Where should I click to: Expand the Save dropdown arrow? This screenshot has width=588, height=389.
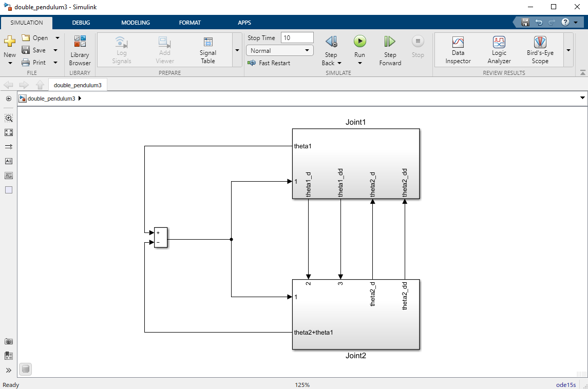click(x=55, y=50)
